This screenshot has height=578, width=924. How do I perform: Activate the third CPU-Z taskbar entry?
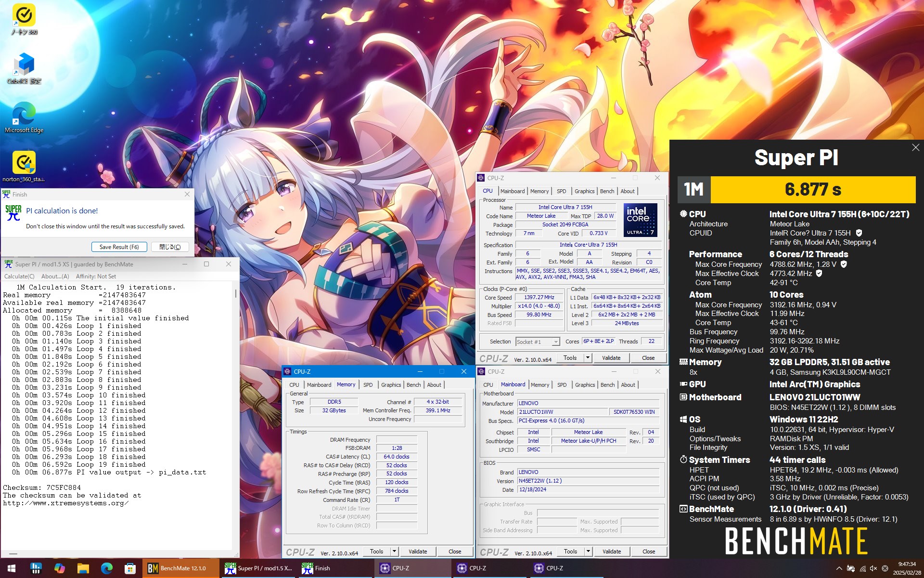click(x=568, y=568)
